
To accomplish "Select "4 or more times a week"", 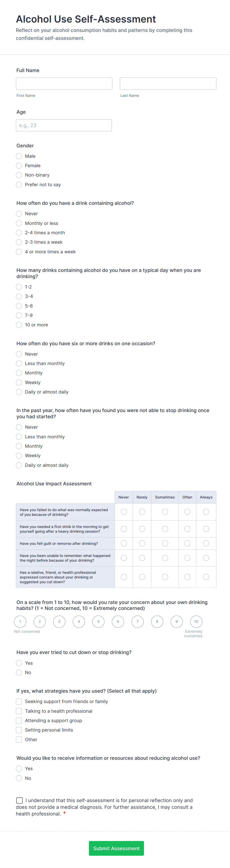I will click(x=19, y=251).
